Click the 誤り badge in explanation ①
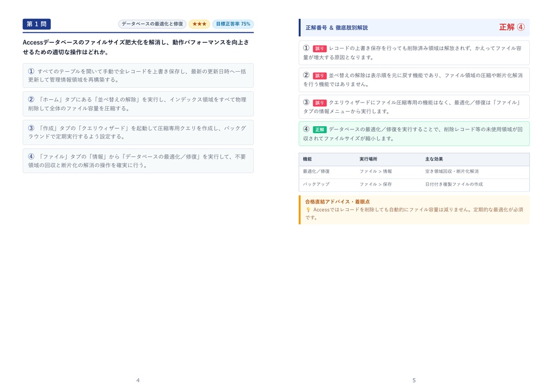This screenshot has height=392, width=552. coord(320,49)
